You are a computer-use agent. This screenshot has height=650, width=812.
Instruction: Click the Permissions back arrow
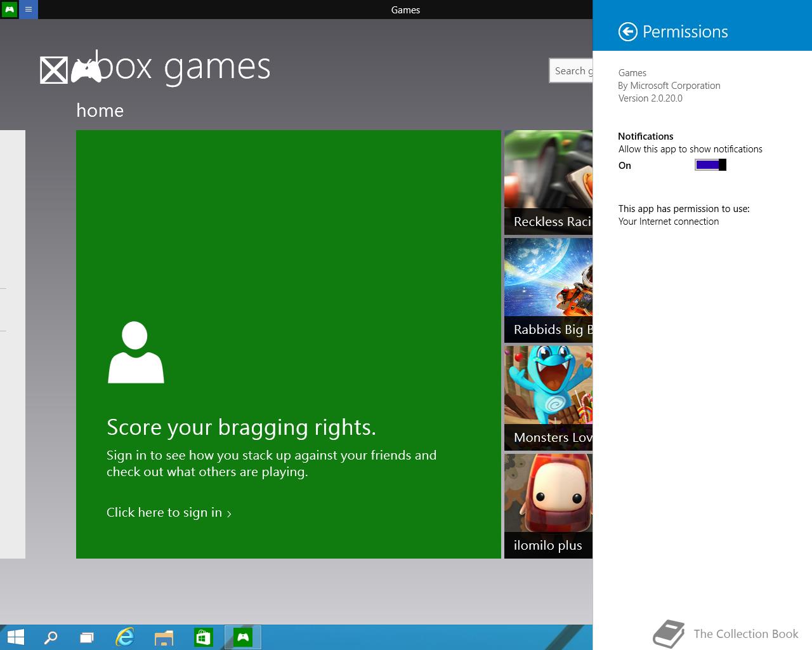627,32
